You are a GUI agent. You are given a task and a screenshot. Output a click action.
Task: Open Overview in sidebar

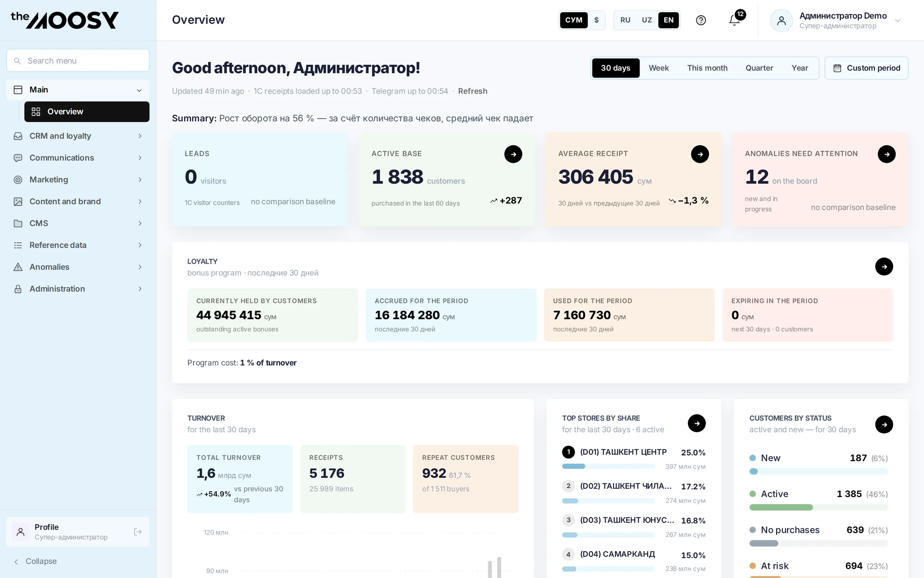click(87, 111)
